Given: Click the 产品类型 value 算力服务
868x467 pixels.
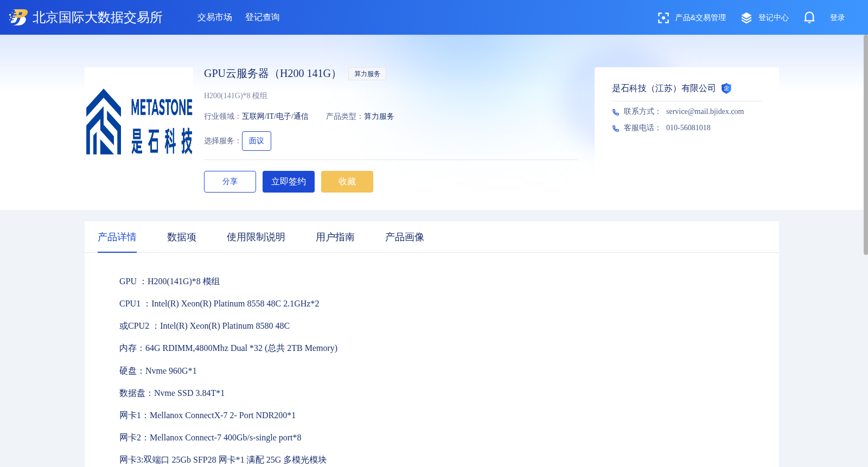Looking at the screenshot, I should [x=379, y=117].
